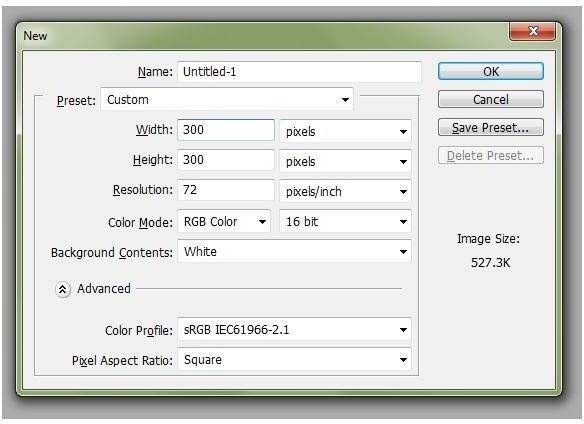Click into the Width value field
Image resolution: width=584 pixels, height=424 pixels.
click(x=226, y=130)
